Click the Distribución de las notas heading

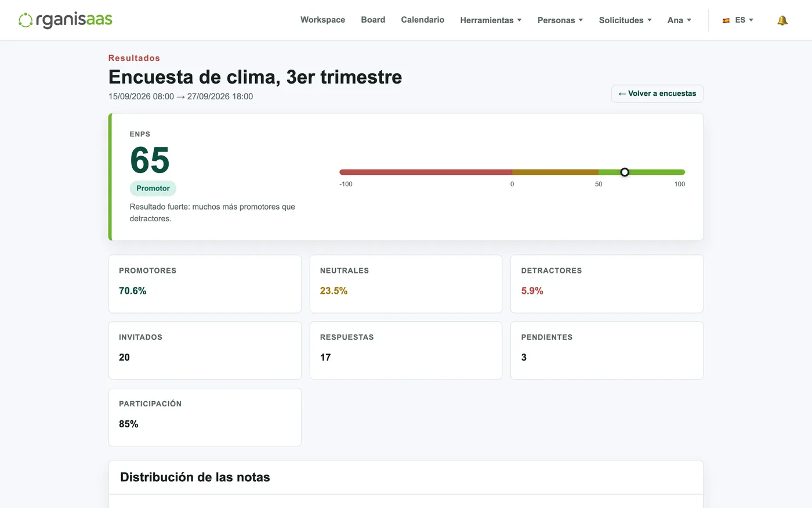pyautogui.click(x=195, y=477)
